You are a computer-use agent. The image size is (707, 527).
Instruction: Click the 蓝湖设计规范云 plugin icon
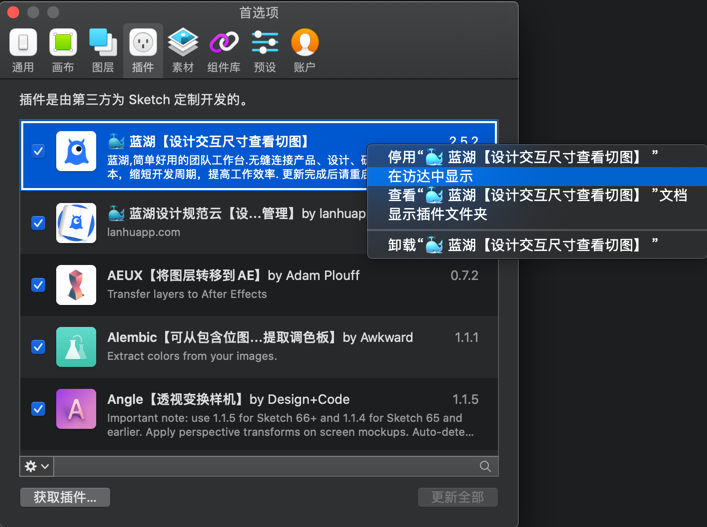coord(76,223)
